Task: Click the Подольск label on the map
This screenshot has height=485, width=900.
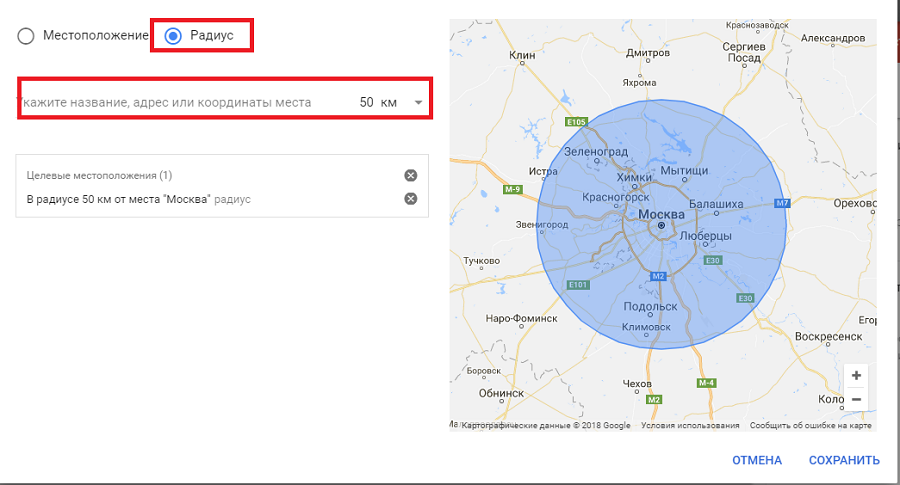Action: 651,307
